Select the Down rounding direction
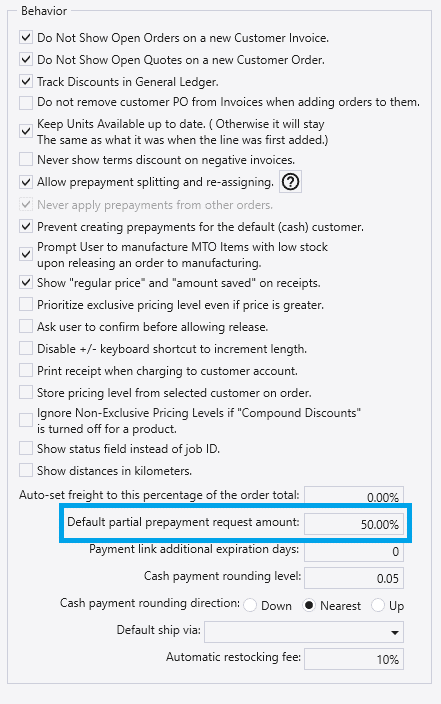 click(250, 605)
